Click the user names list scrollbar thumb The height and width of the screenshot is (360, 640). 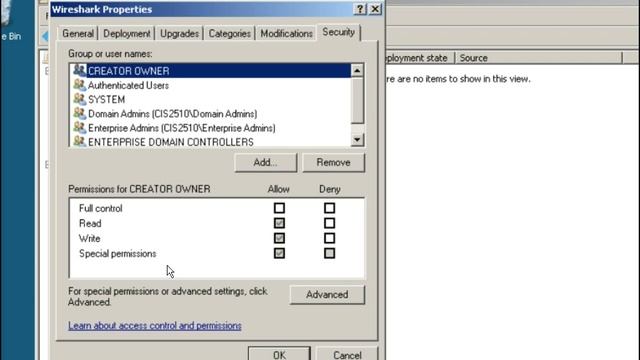pos(357,100)
